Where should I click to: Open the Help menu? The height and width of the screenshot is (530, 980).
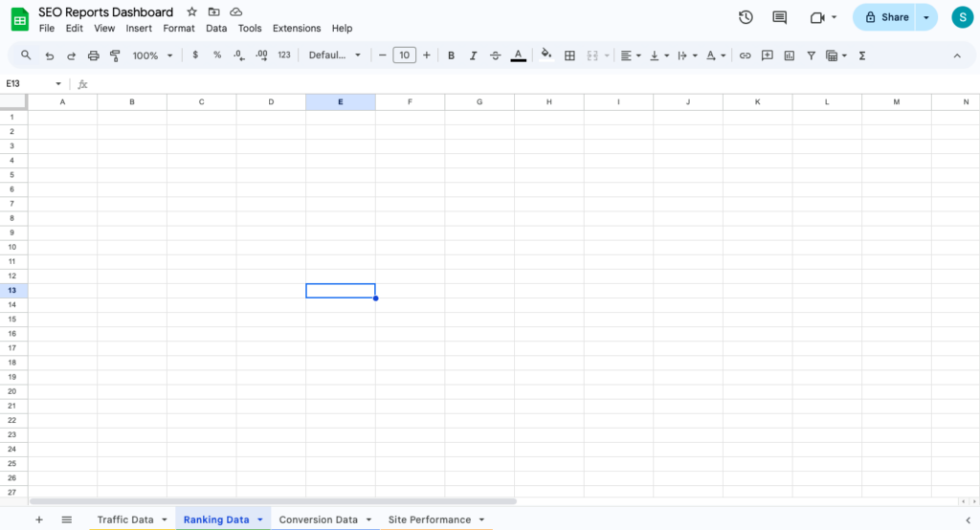click(x=342, y=28)
